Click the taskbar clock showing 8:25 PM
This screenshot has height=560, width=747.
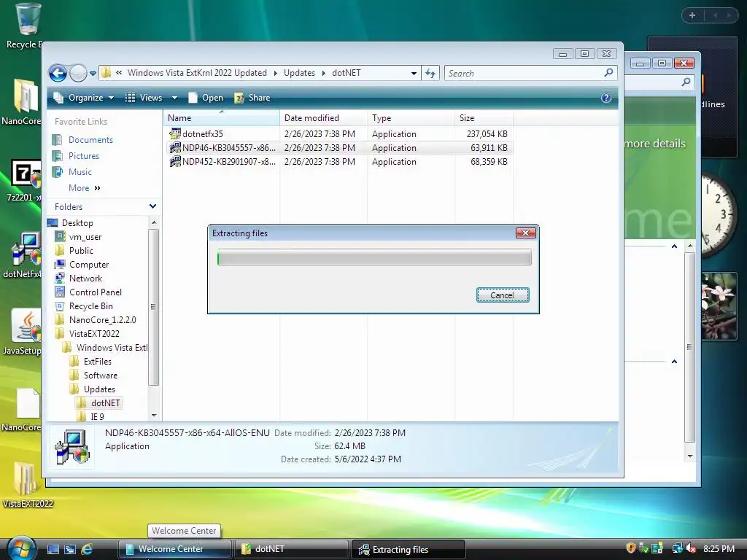719,548
